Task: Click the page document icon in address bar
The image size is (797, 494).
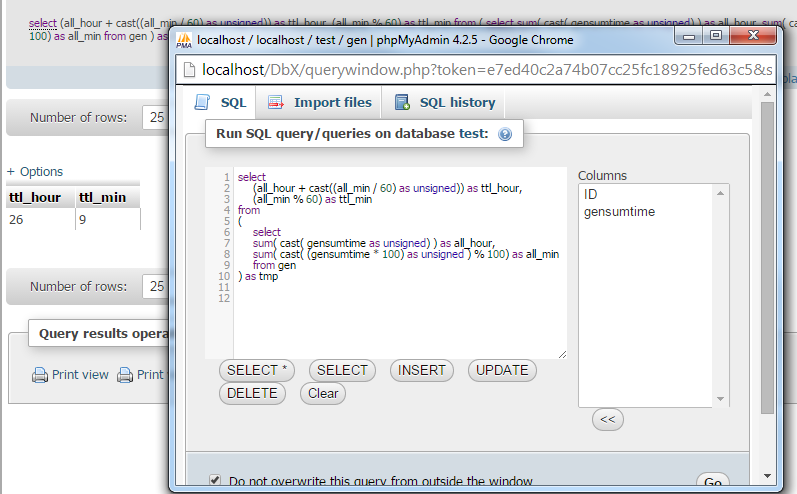Action: pyautogui.click(x=188, y=70)
